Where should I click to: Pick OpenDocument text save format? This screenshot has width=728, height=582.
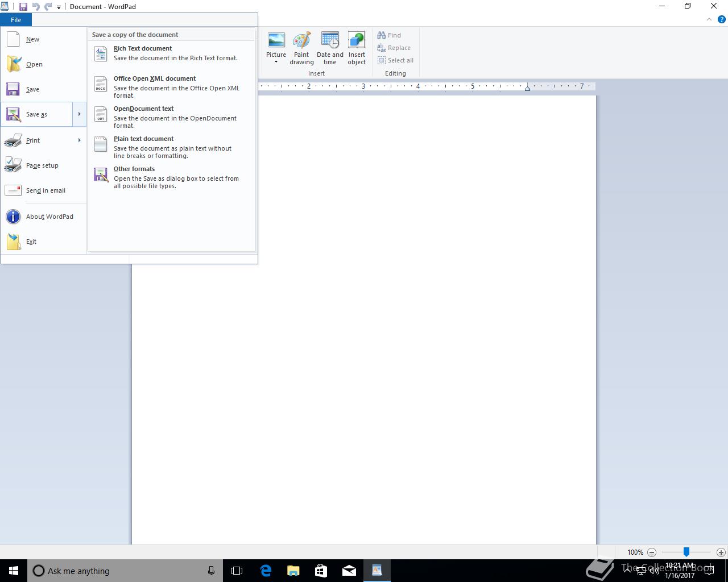coord(171,117)
